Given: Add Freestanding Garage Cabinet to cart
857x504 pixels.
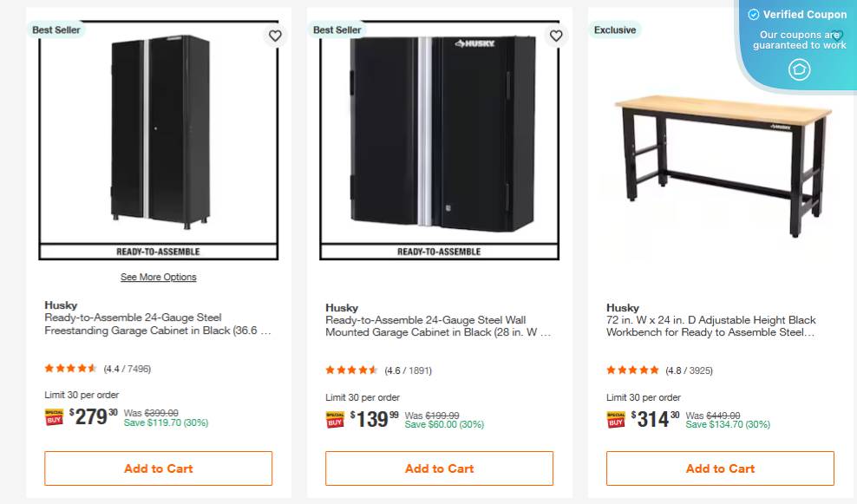Looking at the screenshot, I should [x=158, y=468].
